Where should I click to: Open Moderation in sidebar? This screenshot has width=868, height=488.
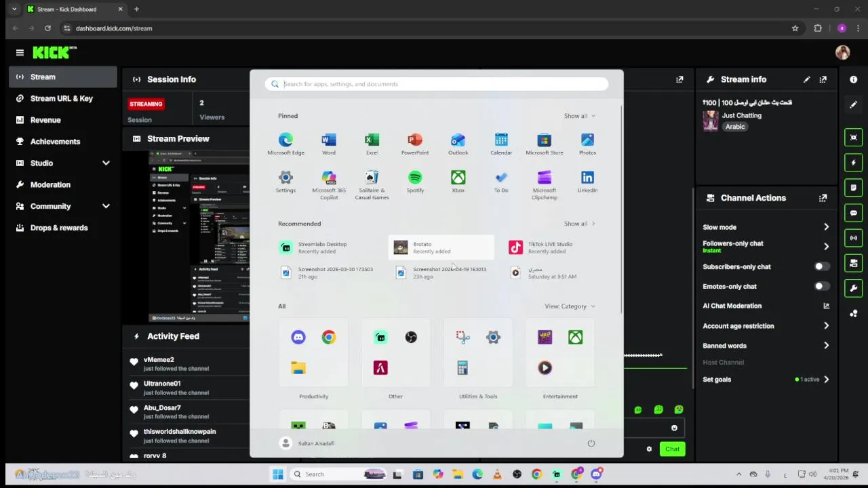point(63,184)
